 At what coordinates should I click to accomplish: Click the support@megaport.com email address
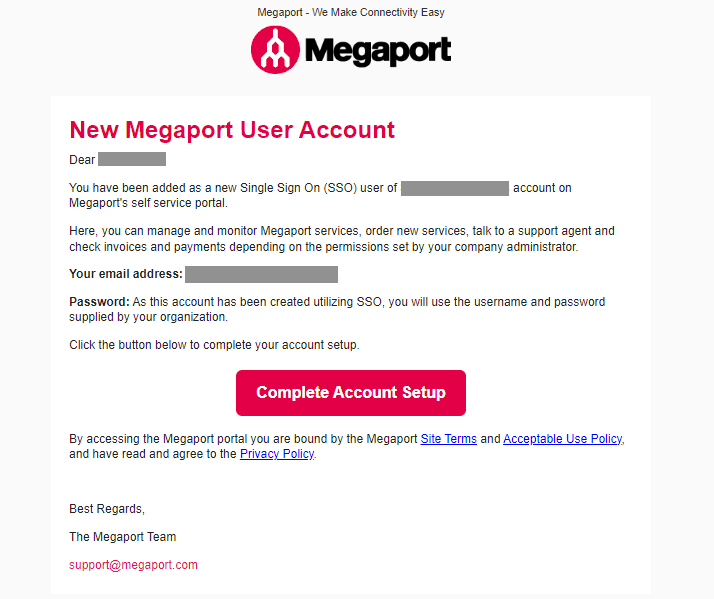133,565
